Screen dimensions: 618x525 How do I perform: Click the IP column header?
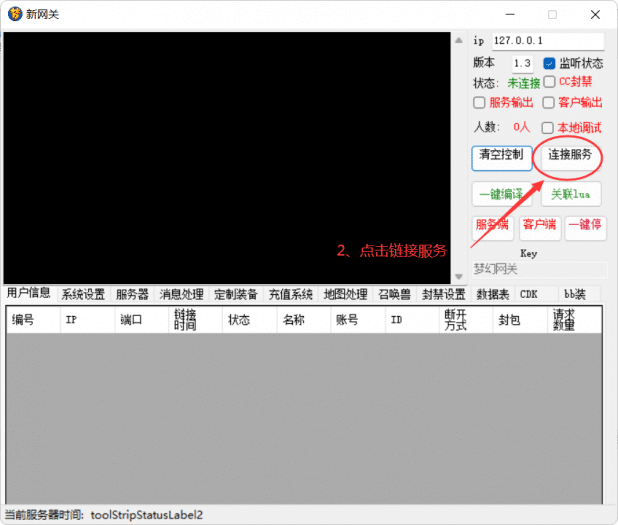(x=87, y=320)
